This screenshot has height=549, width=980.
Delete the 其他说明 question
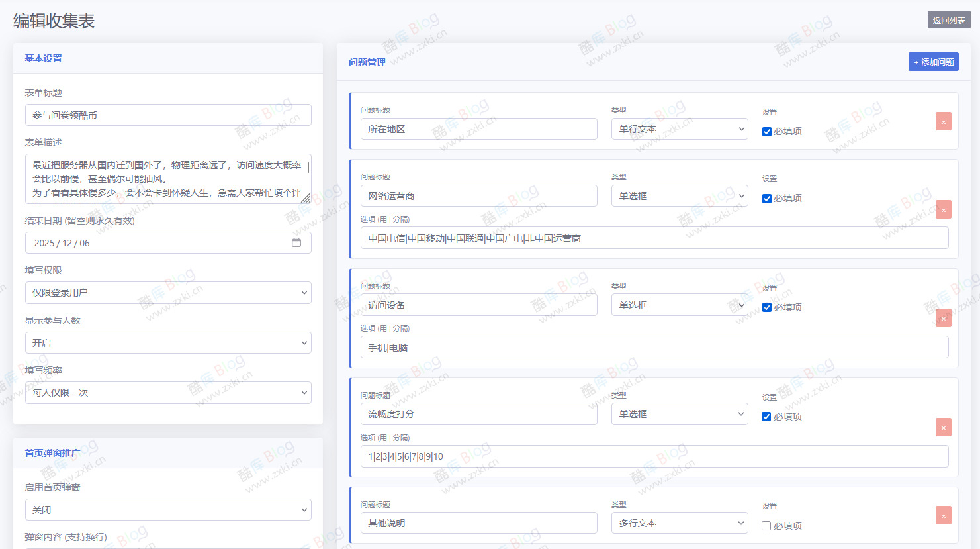pyautogui.click(x=943, y=515)
